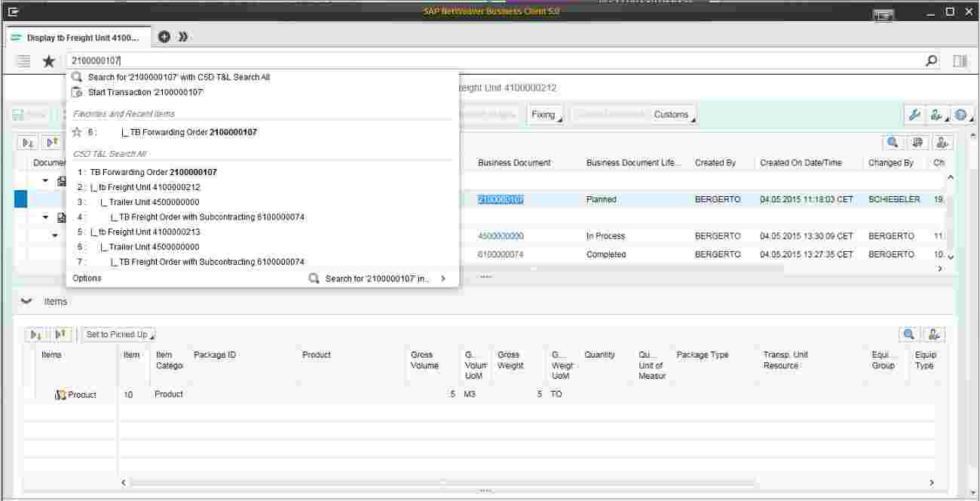Open the Customs dropdown menu

pos(673,115)
